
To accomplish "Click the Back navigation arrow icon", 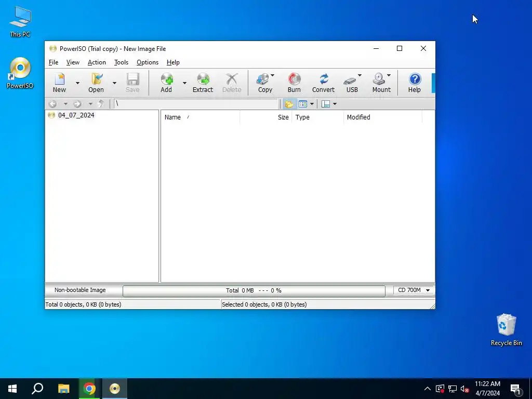I will point(52,104).
